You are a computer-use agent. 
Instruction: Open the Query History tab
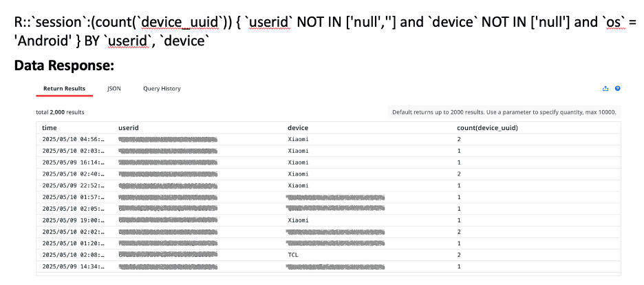(162, 88)
